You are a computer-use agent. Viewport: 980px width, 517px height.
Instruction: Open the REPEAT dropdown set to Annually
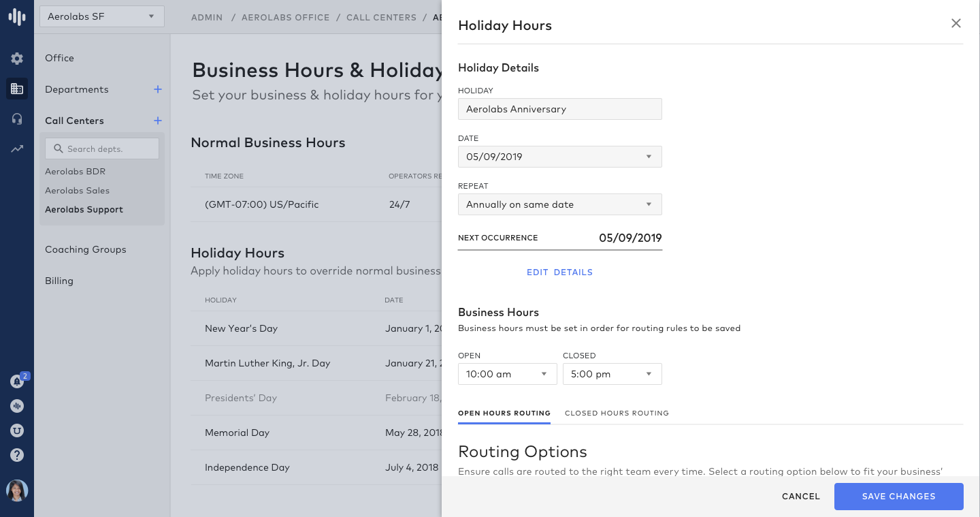(559, 204)
